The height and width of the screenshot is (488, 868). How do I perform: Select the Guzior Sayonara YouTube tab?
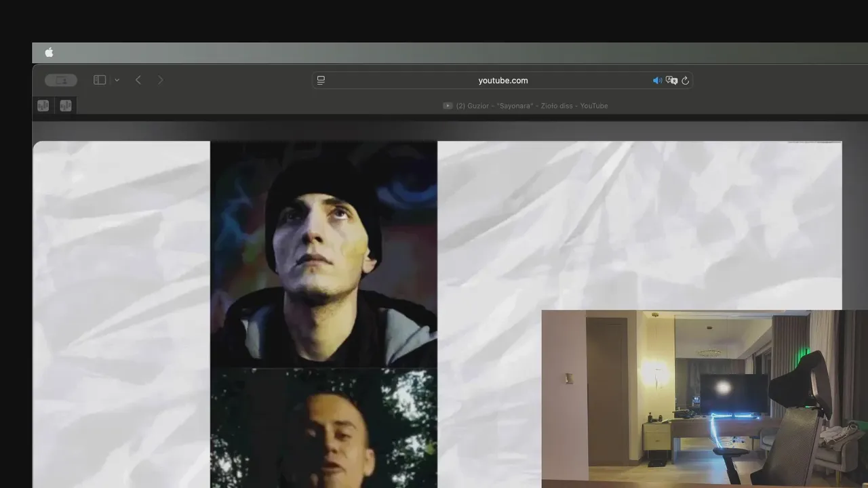point(526,106)
